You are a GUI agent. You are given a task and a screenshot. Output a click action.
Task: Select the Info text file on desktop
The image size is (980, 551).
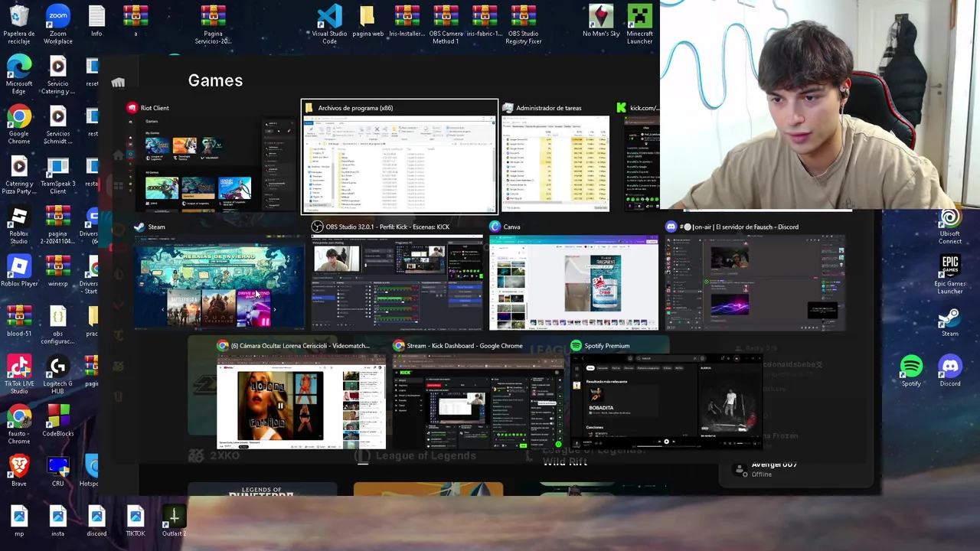96,21
